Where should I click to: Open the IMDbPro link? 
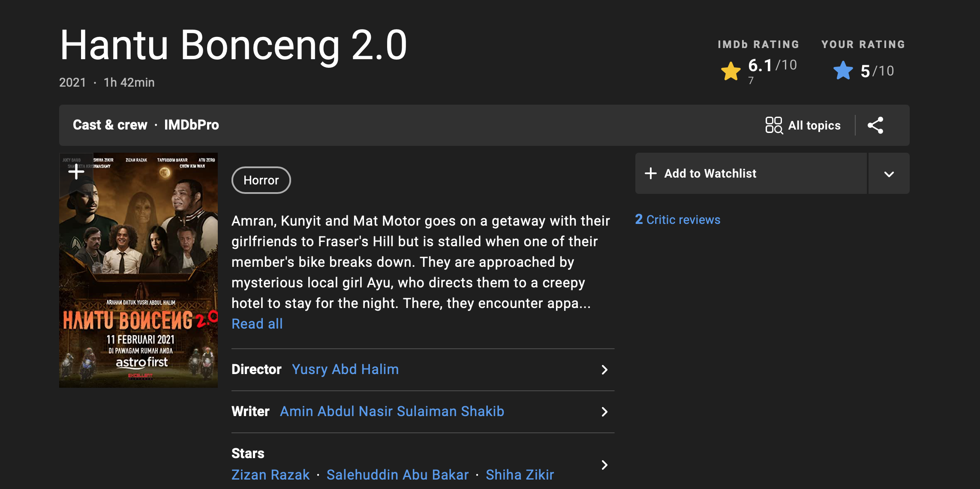[x=191, y=125]
